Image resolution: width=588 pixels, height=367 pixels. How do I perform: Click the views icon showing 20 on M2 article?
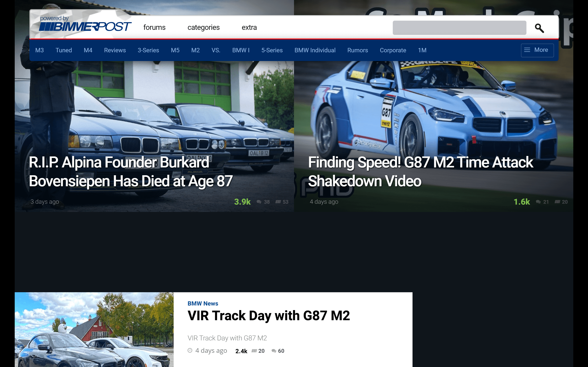pyautogui.click(x=556, y=202)
